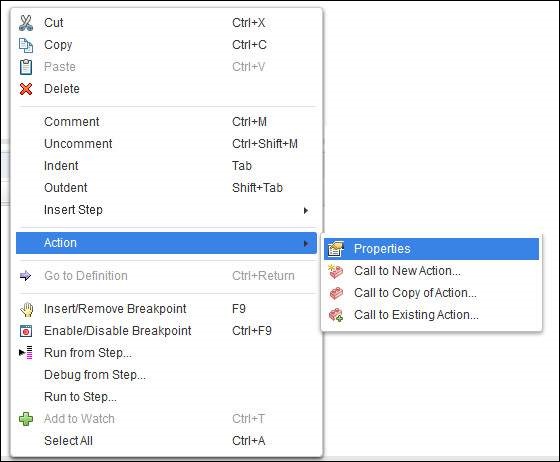Viewport: 560px width, 462px height.
Task: Click the red X Delete icon
Action: 26,89
